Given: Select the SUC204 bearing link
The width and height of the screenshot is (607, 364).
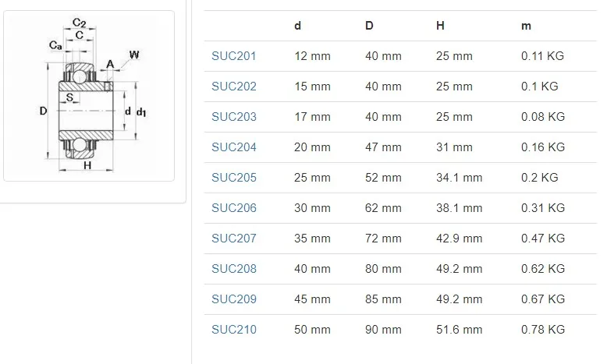Looking at the screenshot, I should click(234, 147).
